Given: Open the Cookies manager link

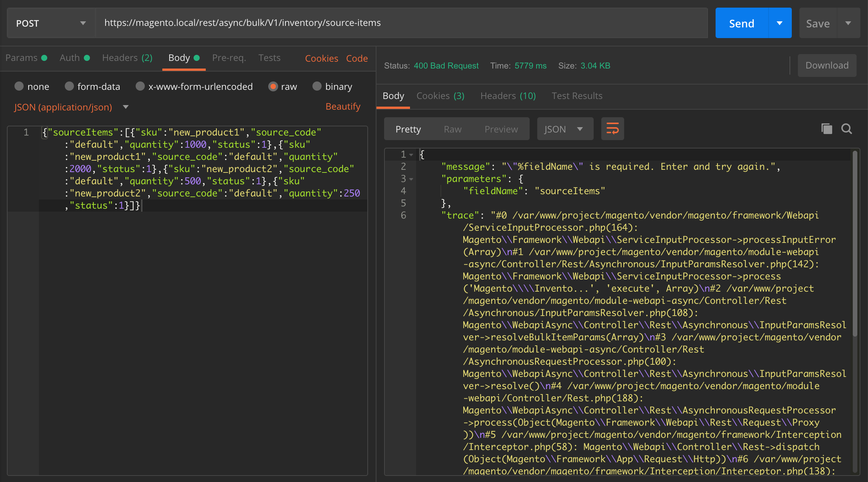Looking at the screenshot, I should 322,58.
